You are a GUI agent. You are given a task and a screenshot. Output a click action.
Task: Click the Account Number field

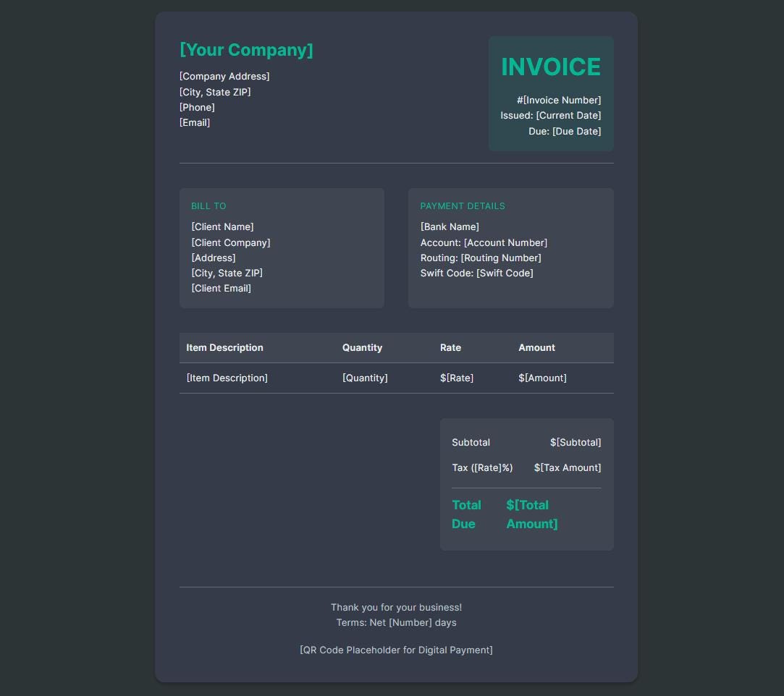[x=484, y=242]
